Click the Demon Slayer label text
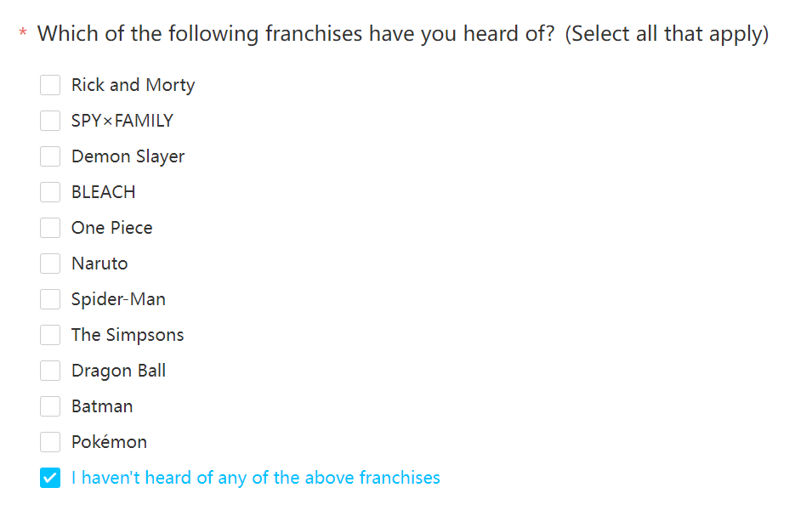 click(128, 156)
